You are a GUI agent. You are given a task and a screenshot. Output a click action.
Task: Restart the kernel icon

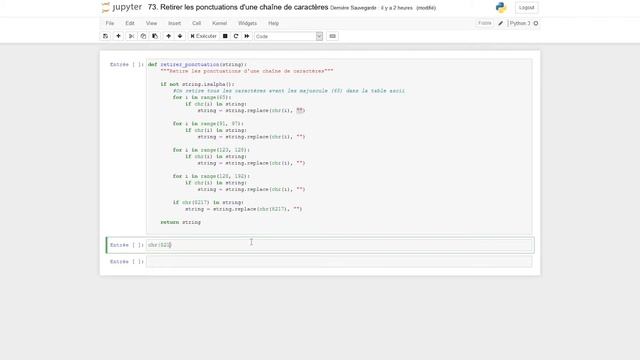[236, 36]
